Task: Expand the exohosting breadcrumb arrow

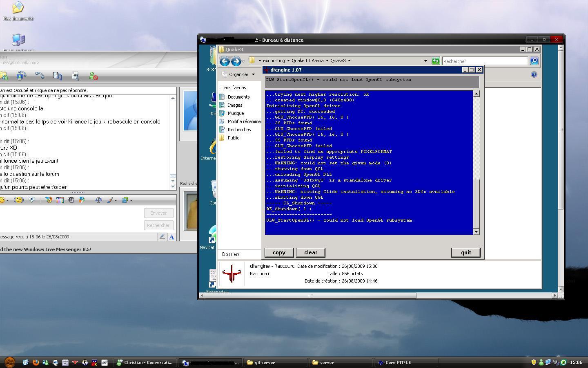Action: point(288,61)
